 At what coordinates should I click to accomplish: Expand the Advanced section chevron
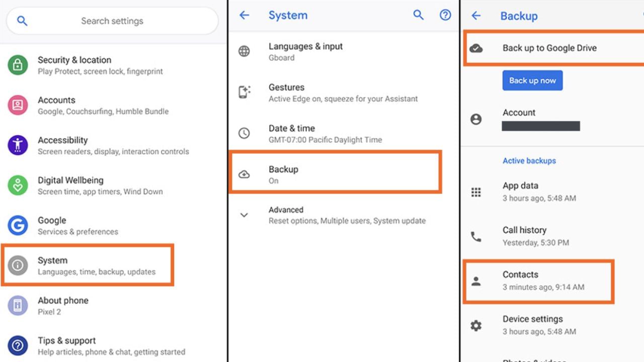(244, 215)
